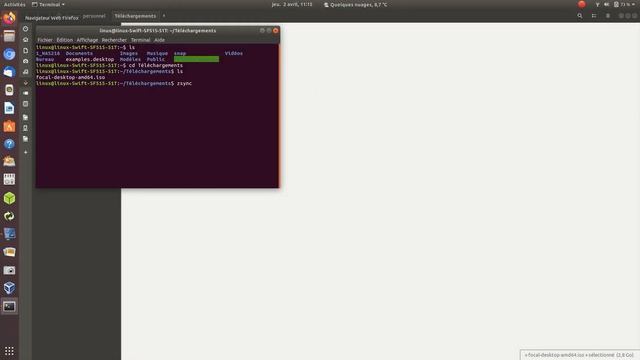This screenshot has width=640, height=360.
Task: Click the selection status bar focal-desktop-amd64.iso
Action: [x=579, y=355]
